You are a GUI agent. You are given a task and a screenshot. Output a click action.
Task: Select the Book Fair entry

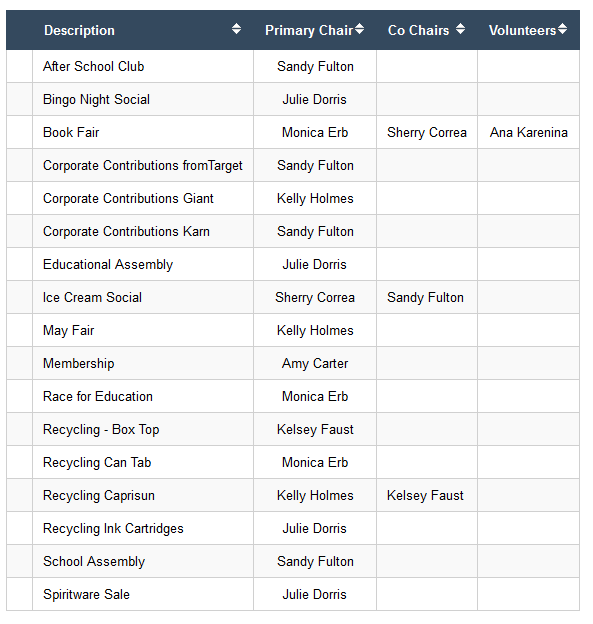(x=71, y=133)
